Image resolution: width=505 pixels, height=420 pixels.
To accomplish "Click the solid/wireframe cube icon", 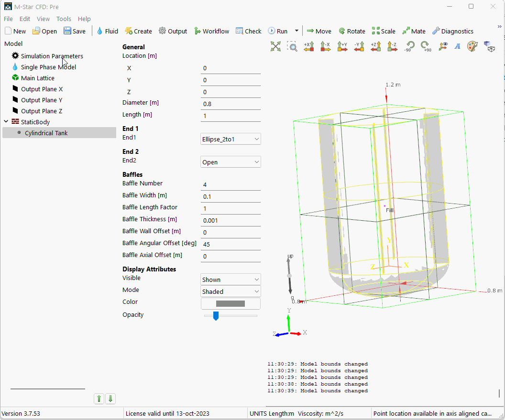I will [489, 46].
